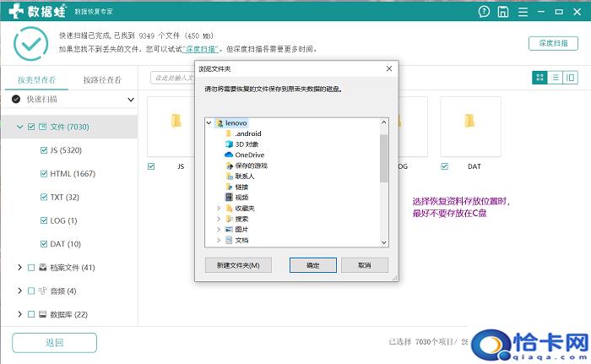Image resolution: width=591 pixels, height=364 pixels.
Task: Click the 确定 button in dialog
Action: [x=312, y=265]
